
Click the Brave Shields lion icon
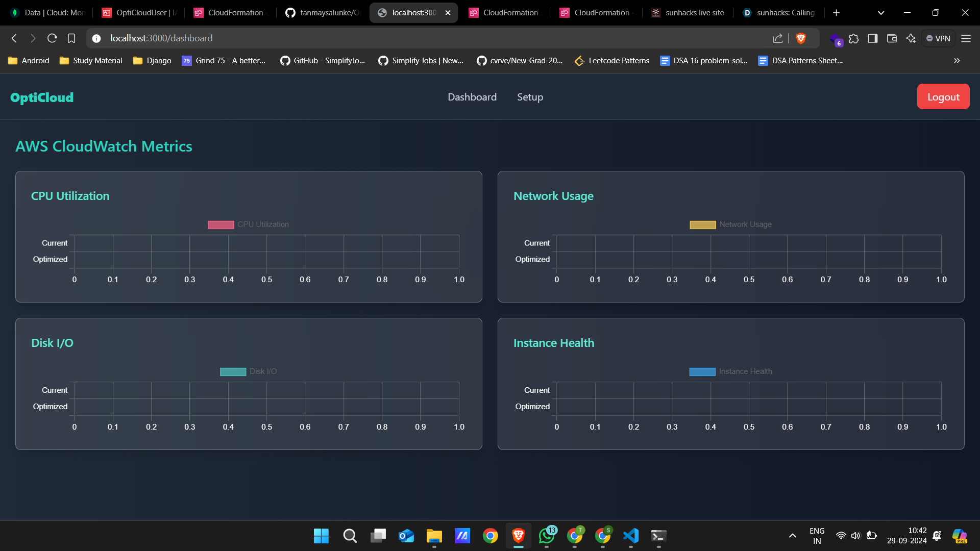click(801, 38)
